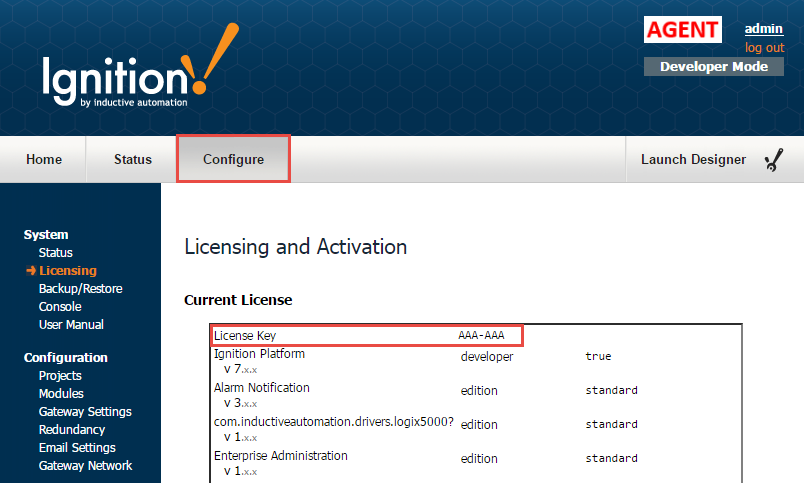This screenshot has height=483, width=804.
Task: Click 'standard' value in Alarm Notification row
Action: (x=611, y=390)
